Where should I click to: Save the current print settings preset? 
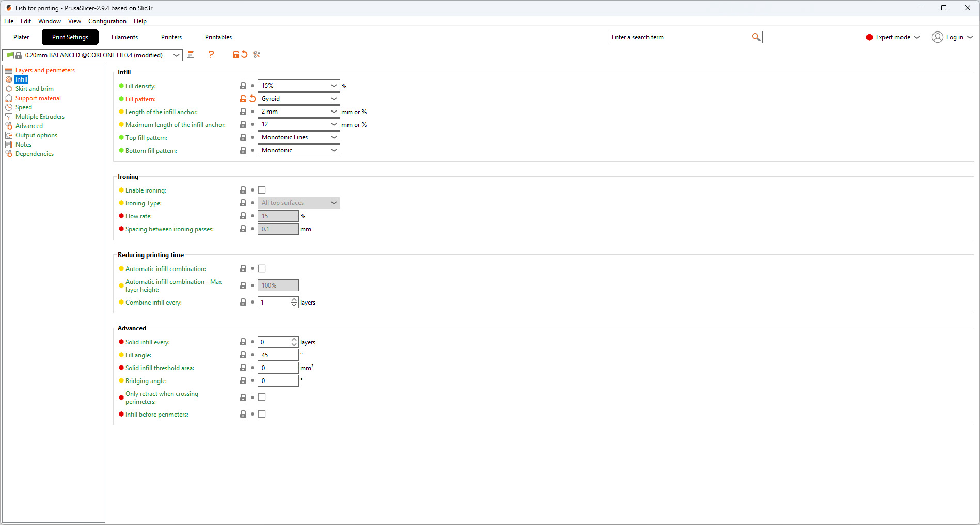191,54
